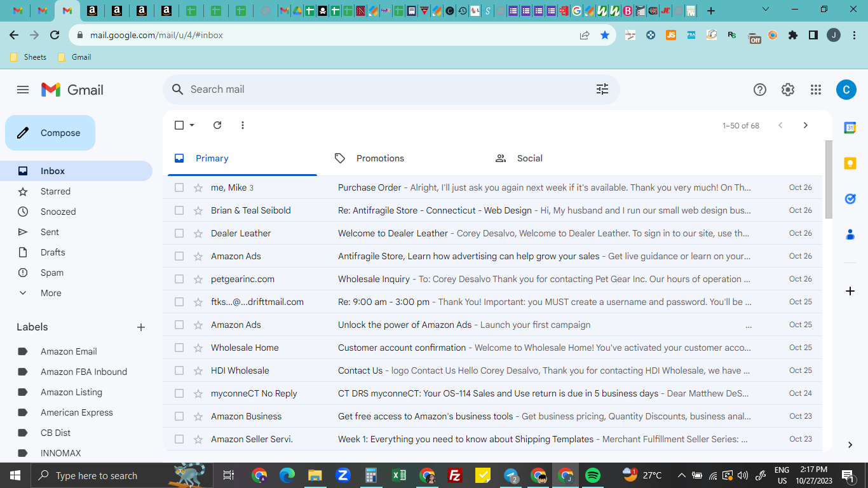Select the petgearinc.com email checkbox
The width and height of the screenshot is (868, 488).
pos(179,279)
